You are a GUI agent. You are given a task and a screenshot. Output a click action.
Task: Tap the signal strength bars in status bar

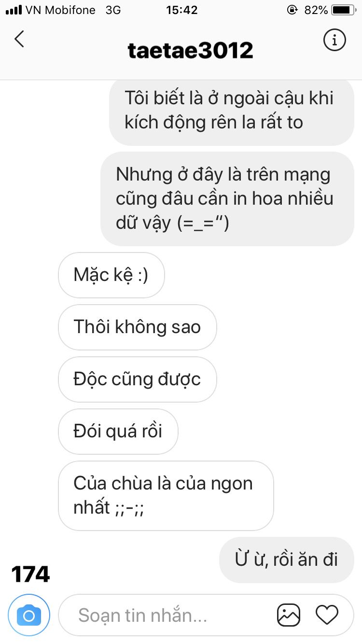pos(14,10)
